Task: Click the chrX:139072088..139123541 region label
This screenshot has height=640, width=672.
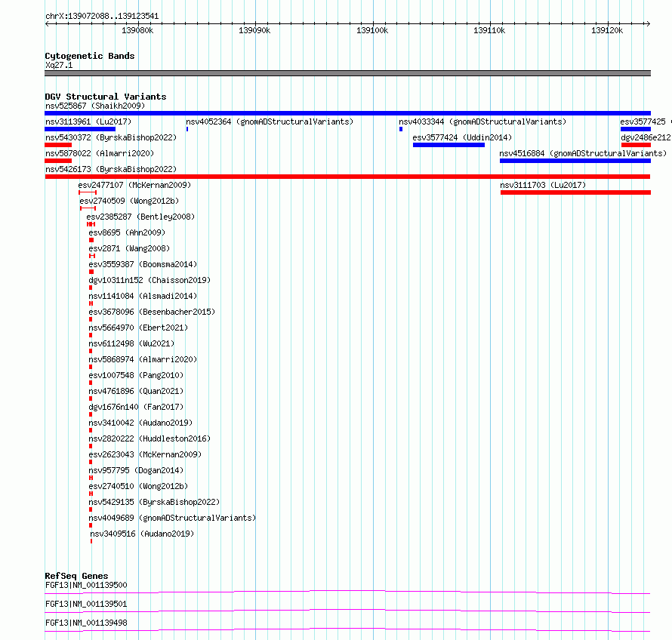Action: point(102,17)
